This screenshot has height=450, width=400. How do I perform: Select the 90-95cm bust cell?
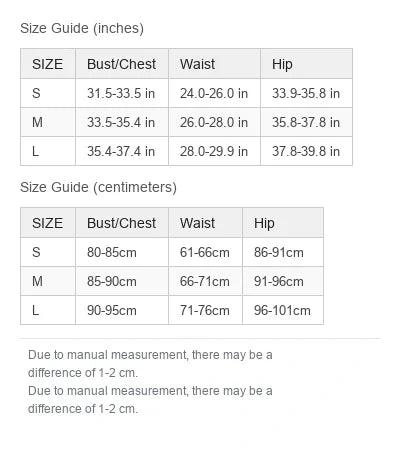(x=122, y=310)
